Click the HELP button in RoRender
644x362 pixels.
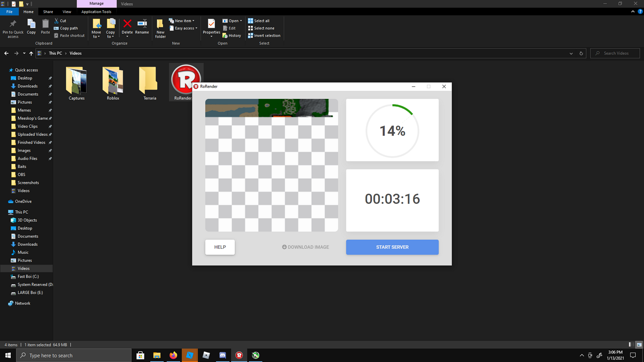pos(219,247)
